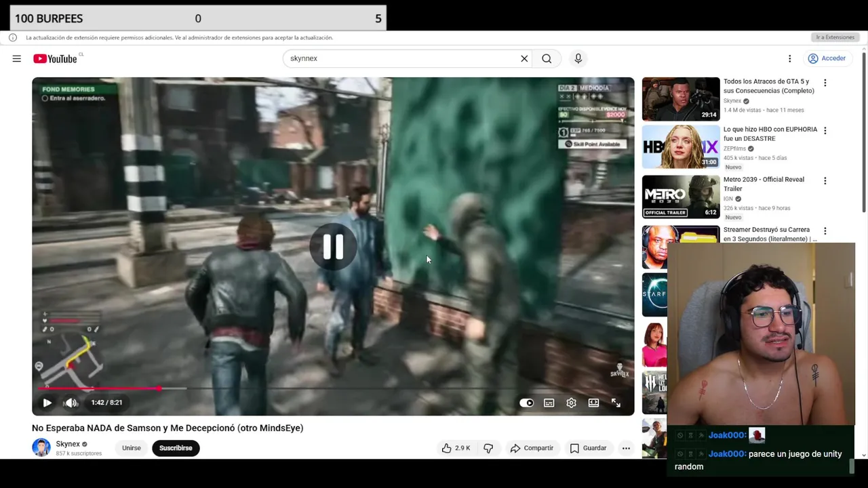Turn on subtitles with the captions icon

tap(549, 403)
